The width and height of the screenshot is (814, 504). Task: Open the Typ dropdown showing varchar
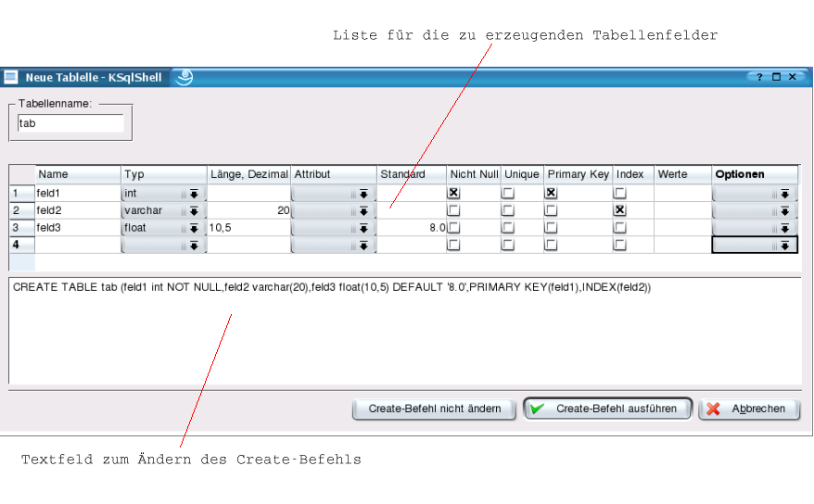pyautogui.click(x=162, y=210)
